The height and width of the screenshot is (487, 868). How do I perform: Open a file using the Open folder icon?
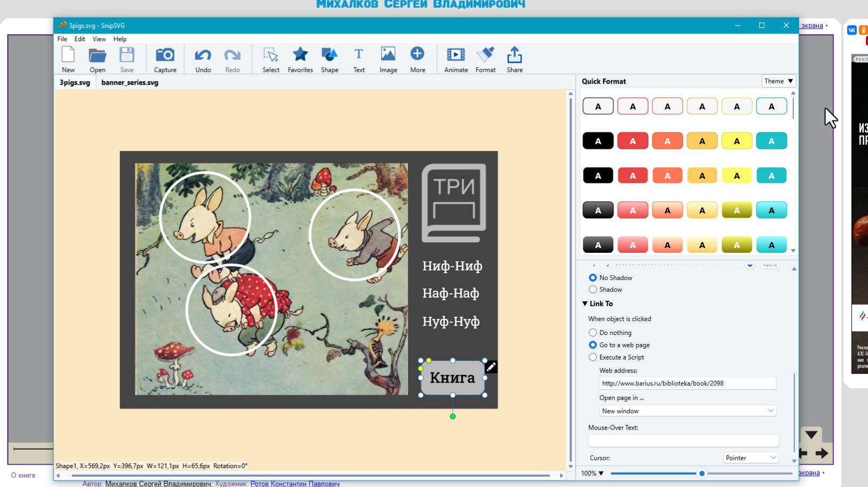click(x=97, y=59)
